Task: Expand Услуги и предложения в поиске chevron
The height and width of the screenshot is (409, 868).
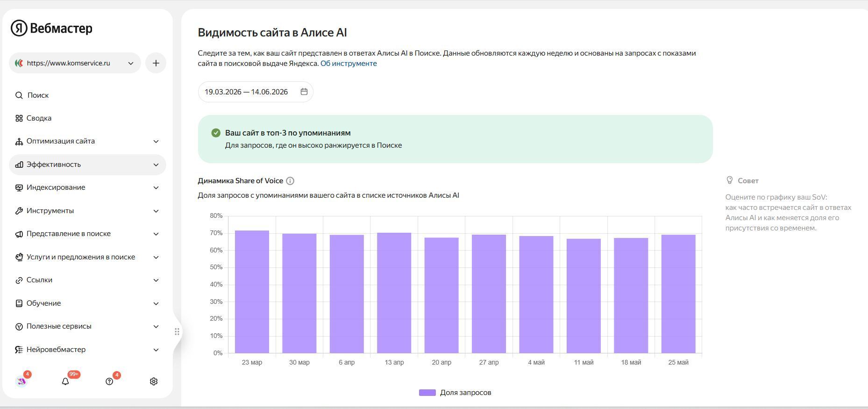Action: point(156,257)
